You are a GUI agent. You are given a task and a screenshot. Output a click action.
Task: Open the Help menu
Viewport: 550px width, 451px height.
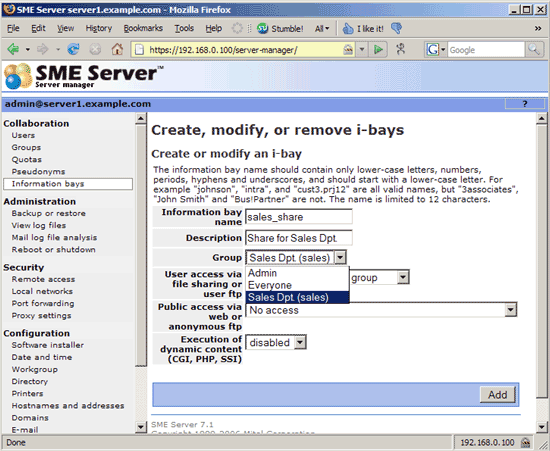[214, 28]
